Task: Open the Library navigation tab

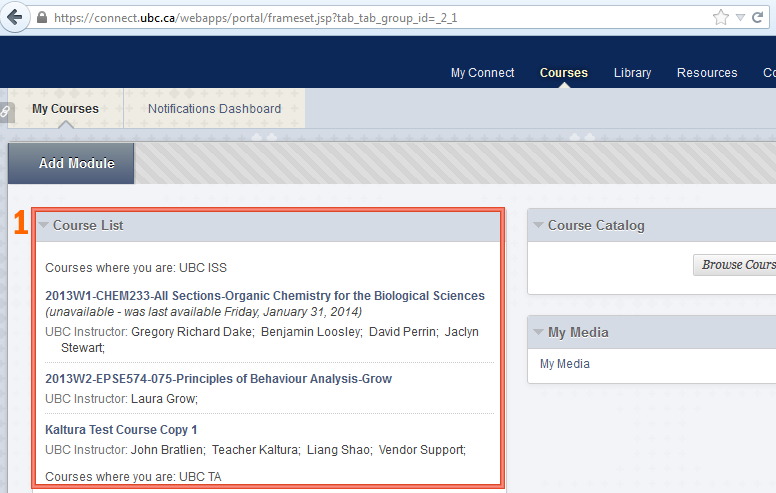Action: [632, 73]
